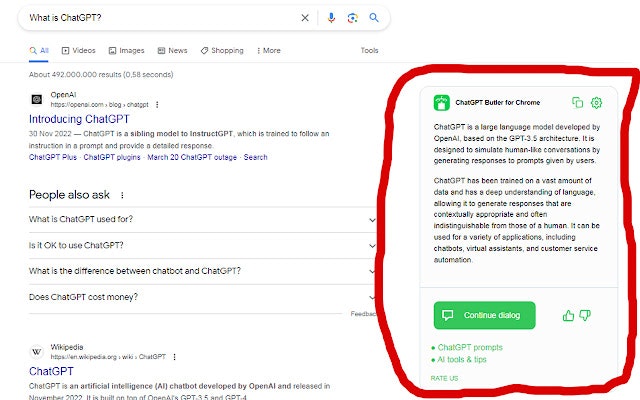Click the OpenAI favicon in first result
Screen dimensions: 640x400
[x=37, y=99]
